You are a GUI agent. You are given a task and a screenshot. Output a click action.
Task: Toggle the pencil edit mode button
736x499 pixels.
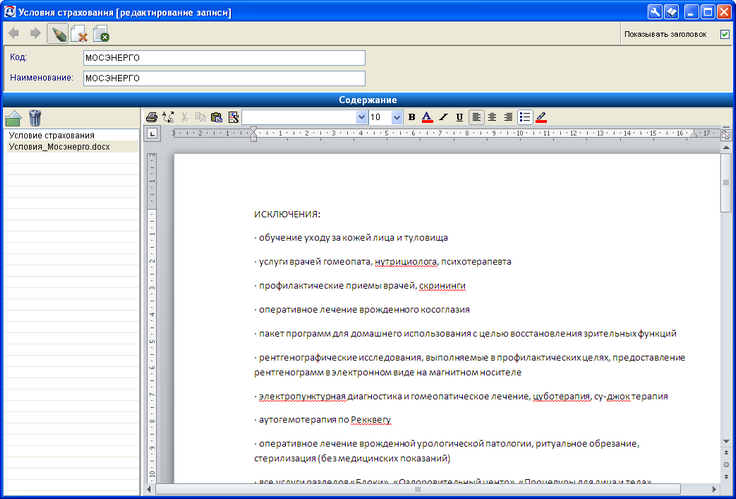point(58,34)
